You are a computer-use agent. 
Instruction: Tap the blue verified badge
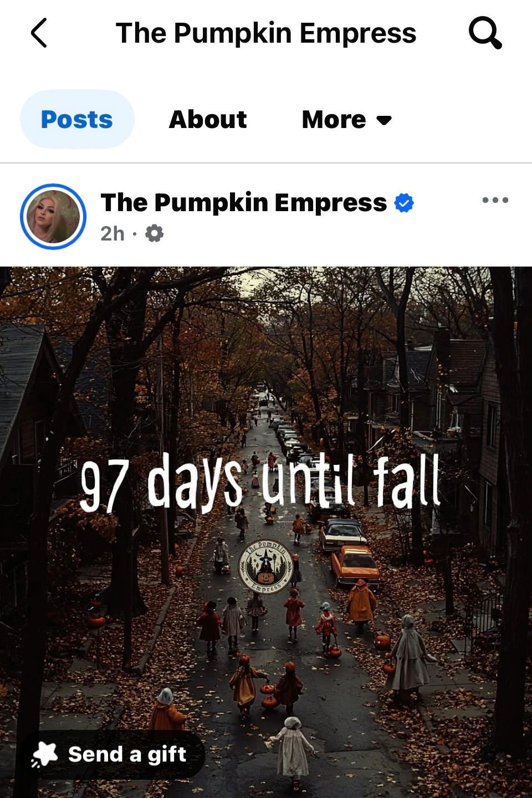[x=404, y=203]
